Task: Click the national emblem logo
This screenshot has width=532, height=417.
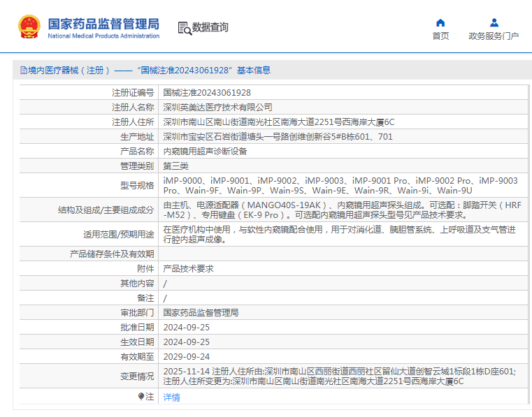Action: (29, 27)
